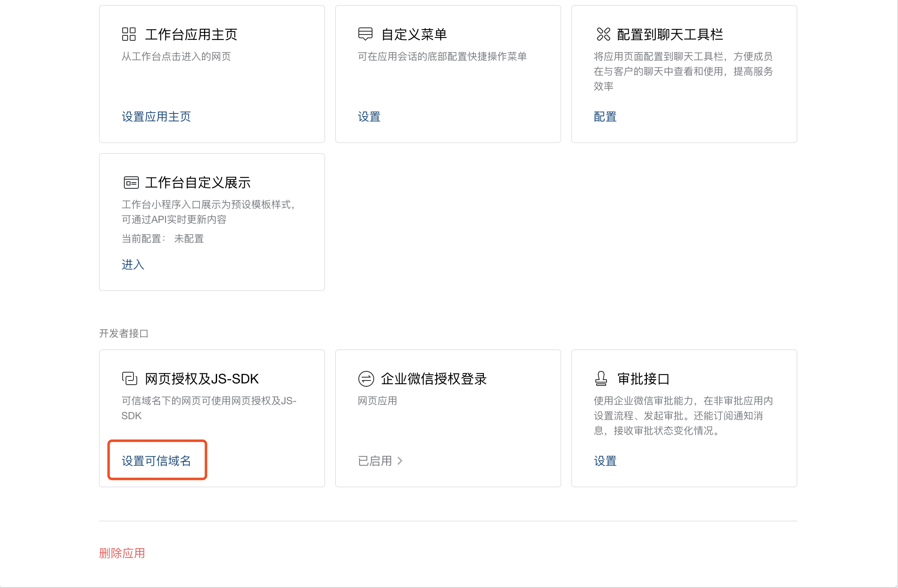Click the 工作台小程序入口展示 description
This screenshot has width=898, height=588.
click(208, 212)
